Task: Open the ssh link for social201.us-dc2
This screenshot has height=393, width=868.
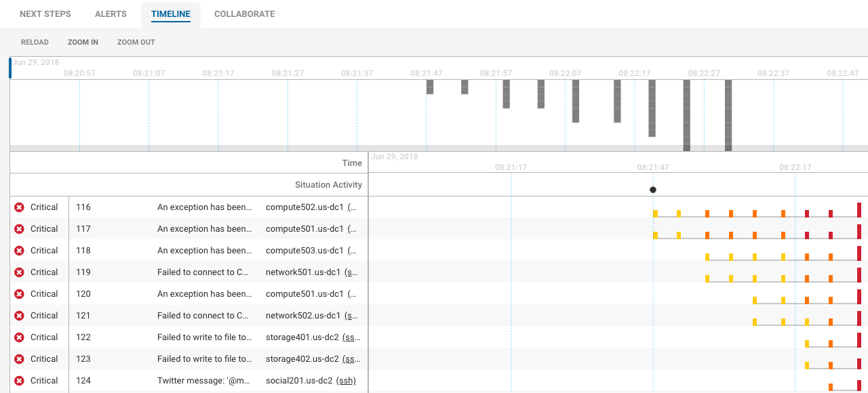Action: (x=346, y=381)
